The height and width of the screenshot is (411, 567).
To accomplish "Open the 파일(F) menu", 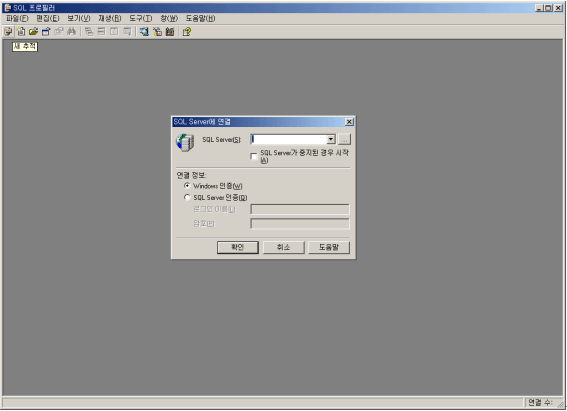I will (17, 18).
